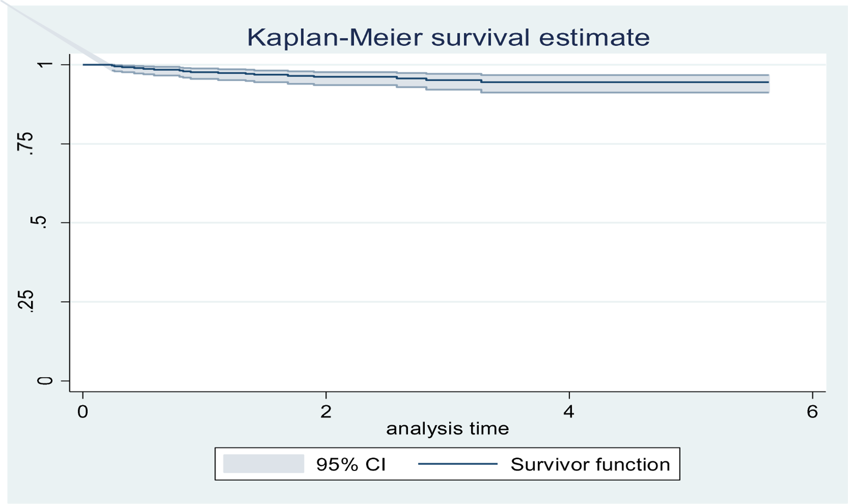The height and width of the screenshot is (504, 848).
Task: Click the "Survivor function" legend text
Action: (x=590, y=464)
